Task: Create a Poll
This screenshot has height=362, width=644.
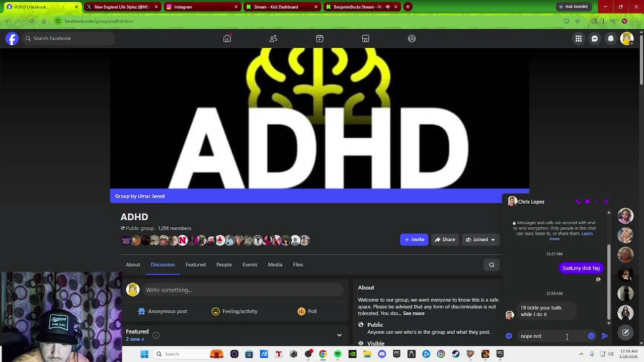Action: coord(307,312)
